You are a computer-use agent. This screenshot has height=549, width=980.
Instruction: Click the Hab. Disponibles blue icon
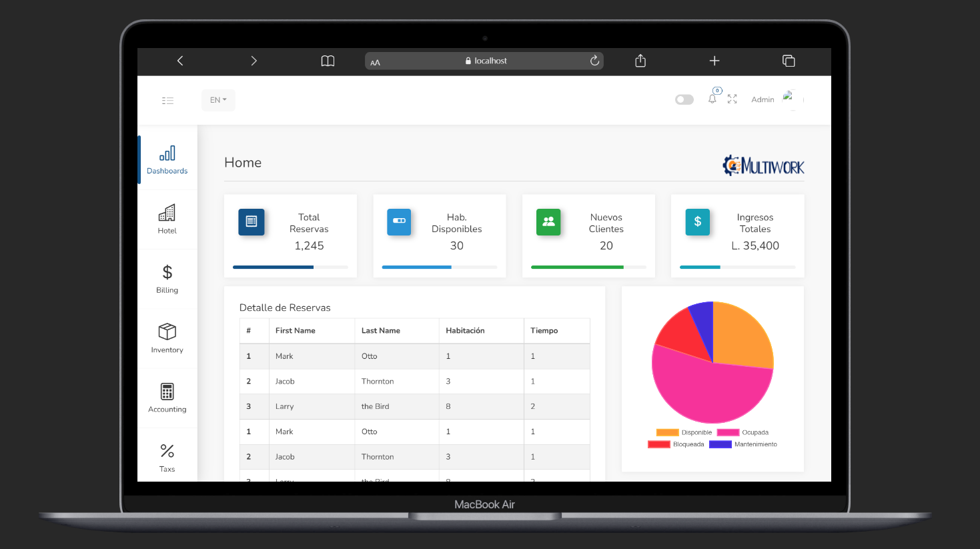pos(399,222)
